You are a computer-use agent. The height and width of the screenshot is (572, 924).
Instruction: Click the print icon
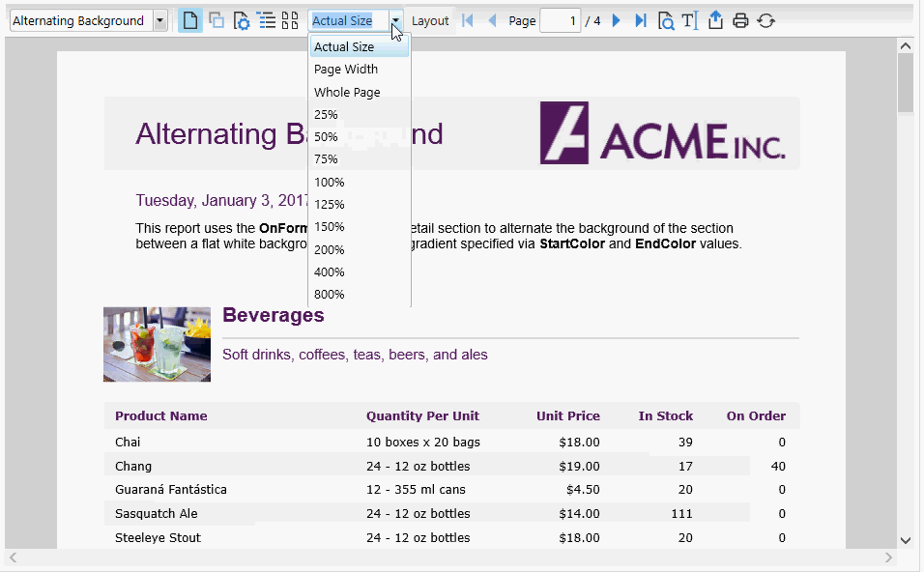(x=740, y=20)
